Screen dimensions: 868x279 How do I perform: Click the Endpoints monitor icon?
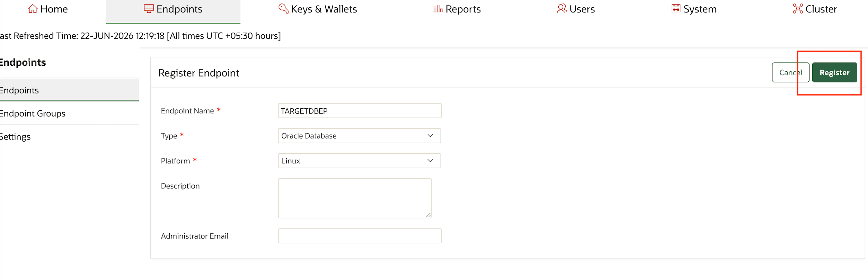(x=149, y=9)
